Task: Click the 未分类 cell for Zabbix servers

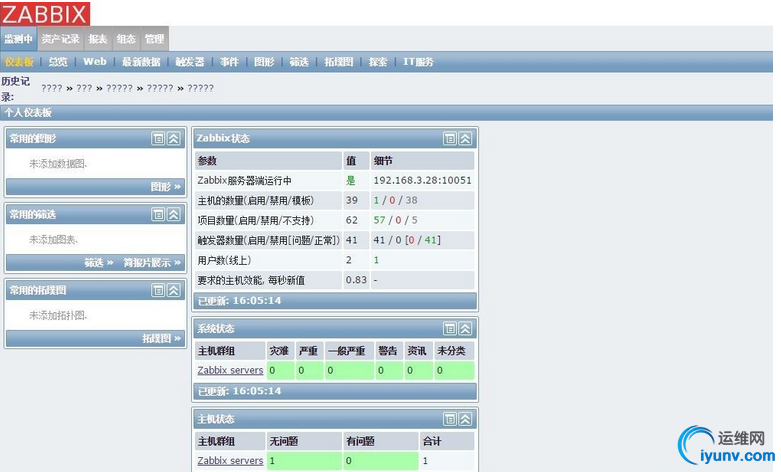Action: click(454, 370)
